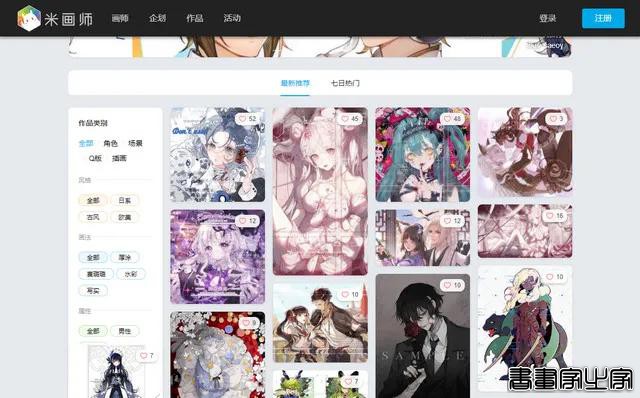This screenshot has width=640, height=398.
Task: Click heart icon showing 3 likes
Action: pyautogui.click(x=553, y=119)
